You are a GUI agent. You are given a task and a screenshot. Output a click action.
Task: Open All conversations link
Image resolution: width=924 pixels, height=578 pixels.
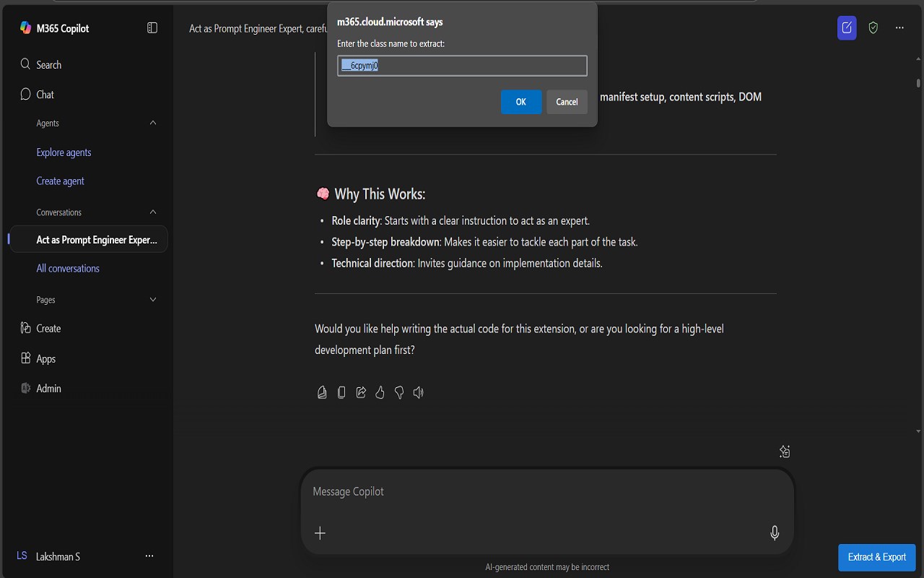pos(68,268)
